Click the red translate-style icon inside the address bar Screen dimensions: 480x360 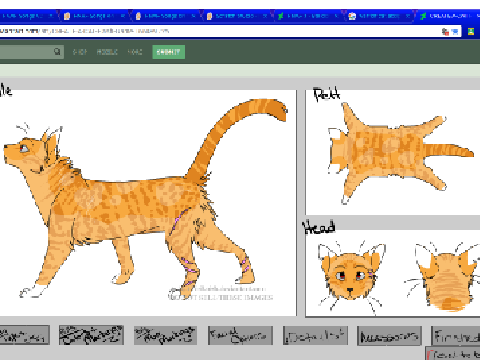445,32
